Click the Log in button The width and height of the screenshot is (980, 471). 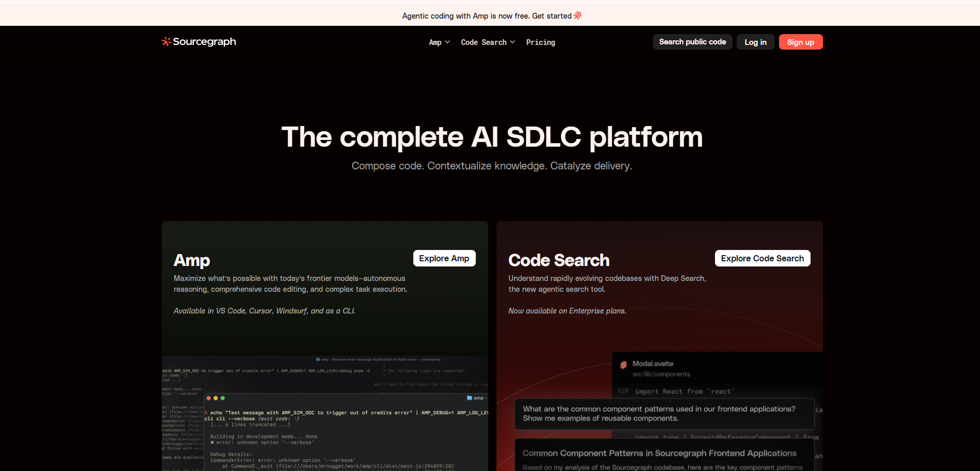click(755, 42)
